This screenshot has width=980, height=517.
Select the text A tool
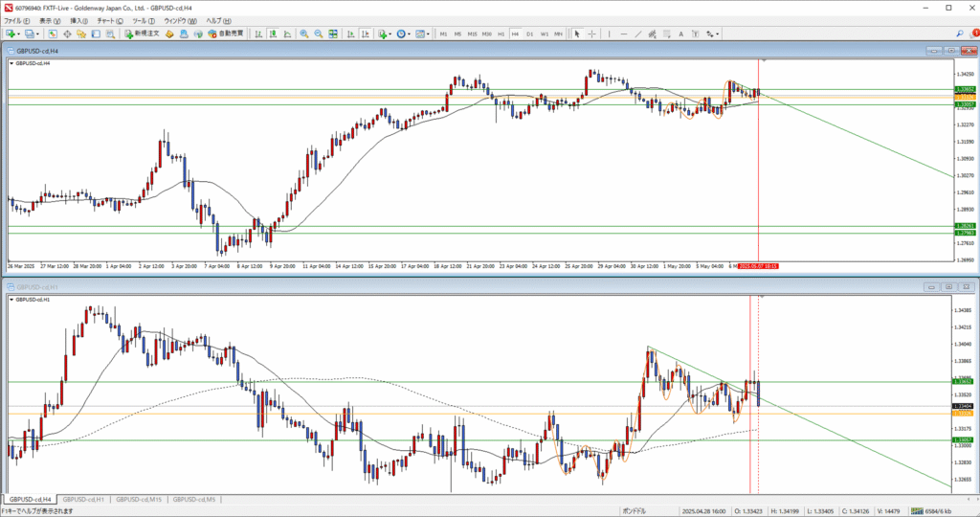(x=680, y=34)
